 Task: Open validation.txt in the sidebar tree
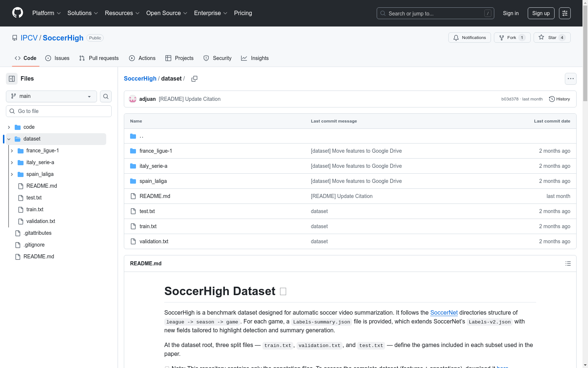point(41,222)
